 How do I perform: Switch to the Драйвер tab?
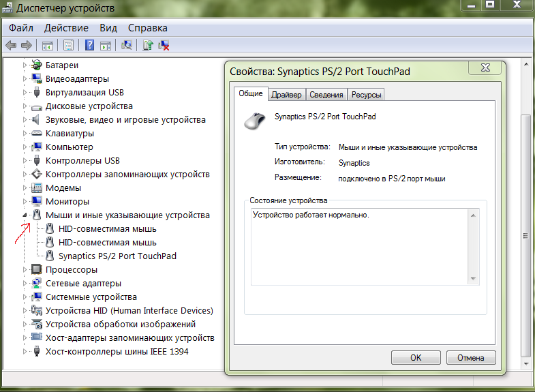point(286,95)
